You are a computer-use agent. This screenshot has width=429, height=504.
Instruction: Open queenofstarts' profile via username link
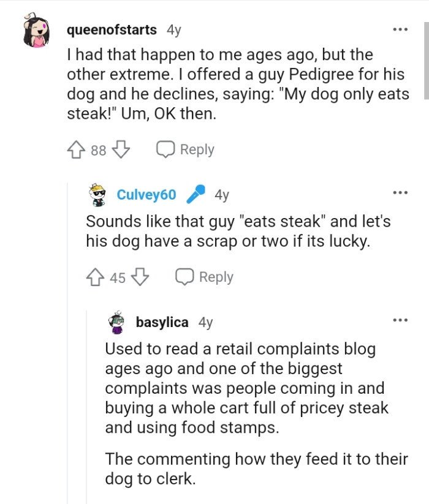110,29
